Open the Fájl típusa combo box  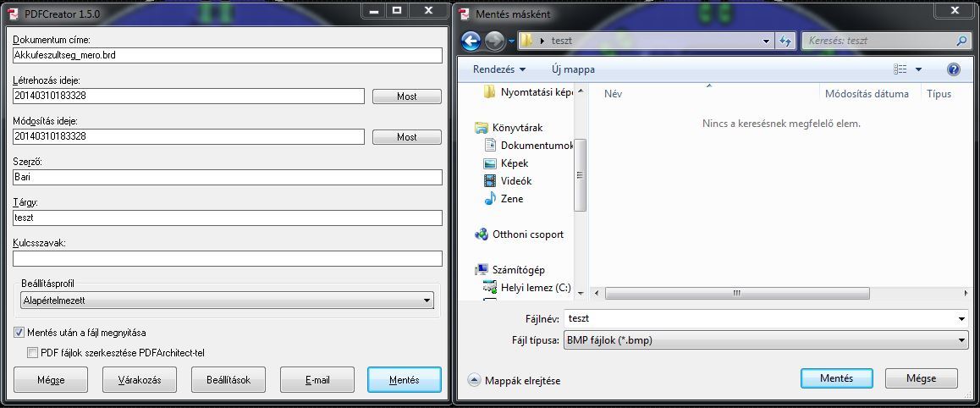[x=766, y=340]
